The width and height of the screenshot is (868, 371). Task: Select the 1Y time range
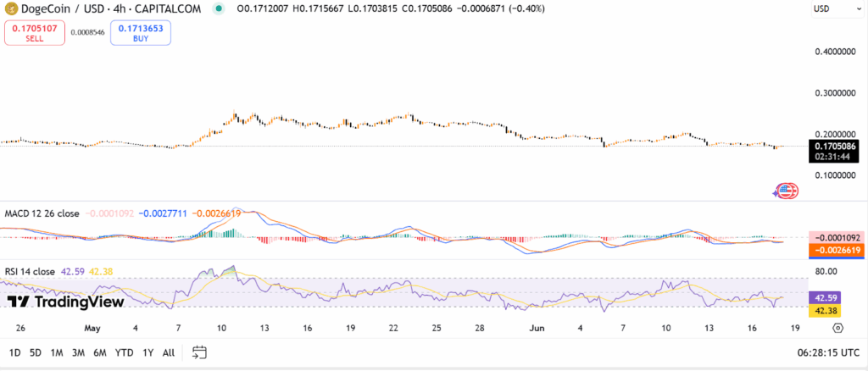click(x=147, y=352)
